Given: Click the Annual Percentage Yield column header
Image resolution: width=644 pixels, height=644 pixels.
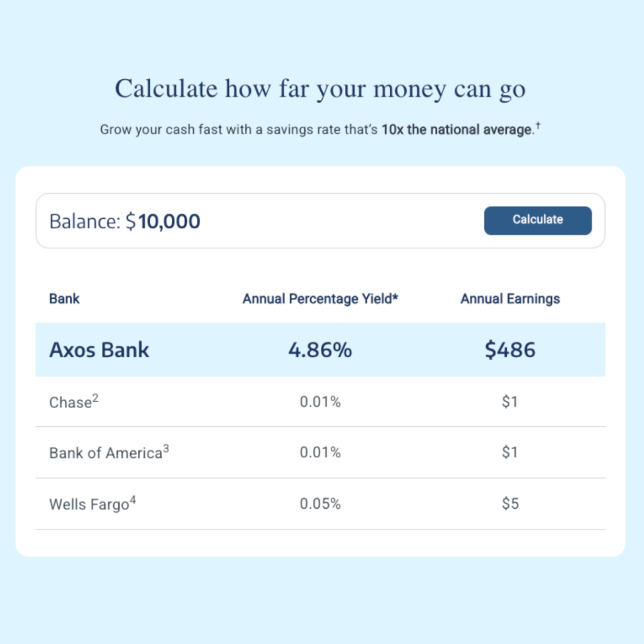Looking at the screenshot, I should [321, 299].
